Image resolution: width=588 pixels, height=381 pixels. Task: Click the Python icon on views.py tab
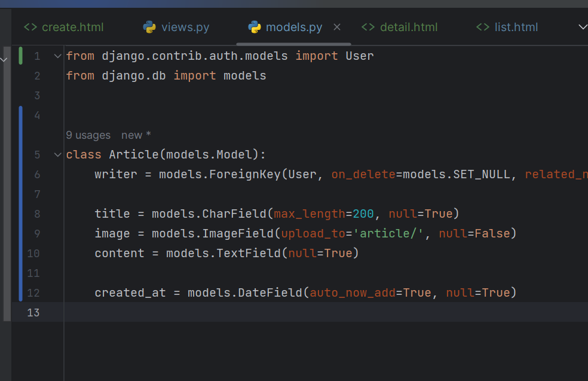(149, 28)
